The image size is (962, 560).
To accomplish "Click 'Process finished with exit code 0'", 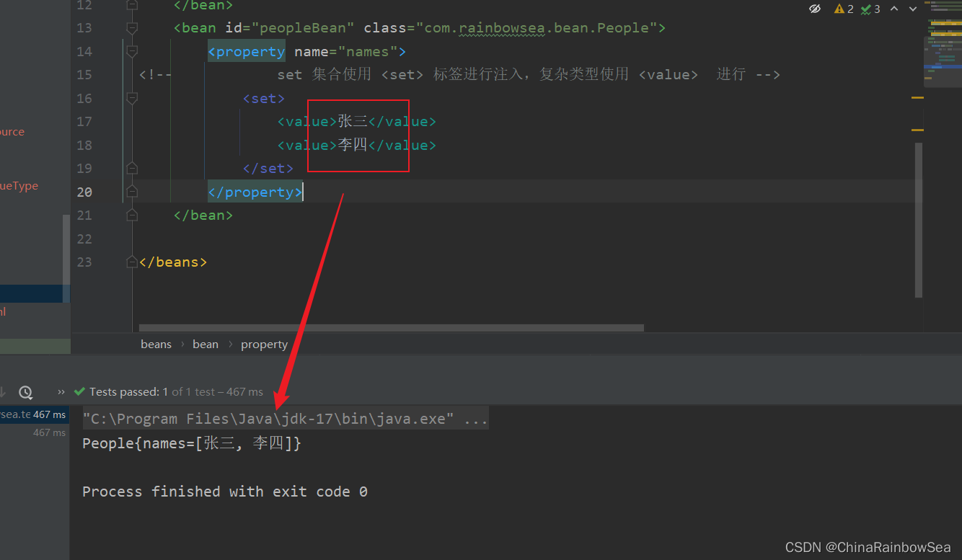I will [225, 492].
